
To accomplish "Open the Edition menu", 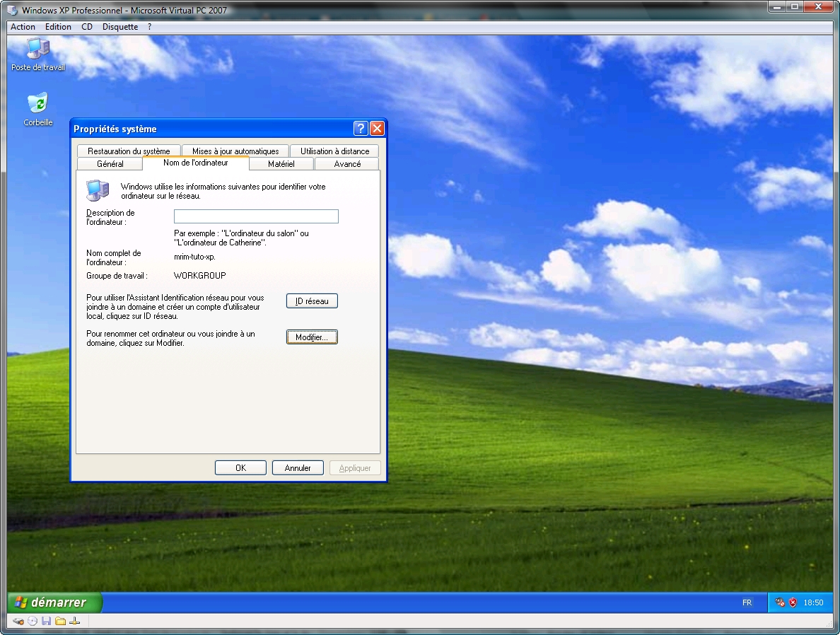I will click(x=58, y=27).
